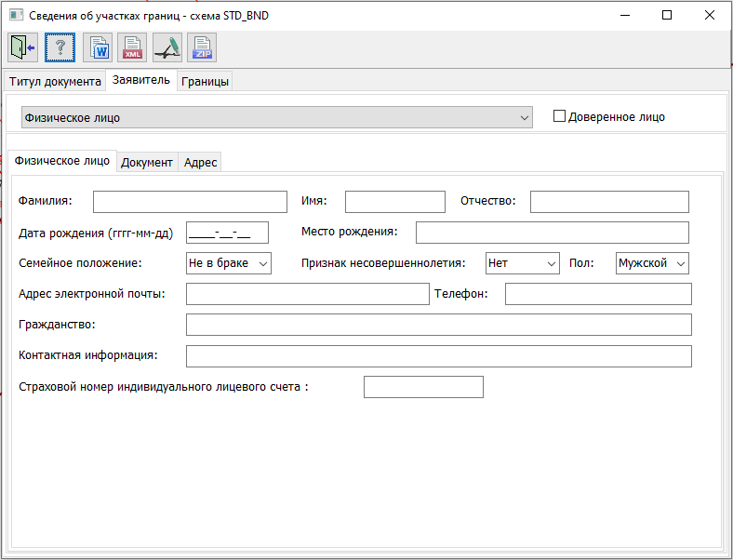This screenshot has width=733, height=560.
Task: Enable the Доверенное лицо checkbox
Action: pyautogui.click(x=559, y=116)
